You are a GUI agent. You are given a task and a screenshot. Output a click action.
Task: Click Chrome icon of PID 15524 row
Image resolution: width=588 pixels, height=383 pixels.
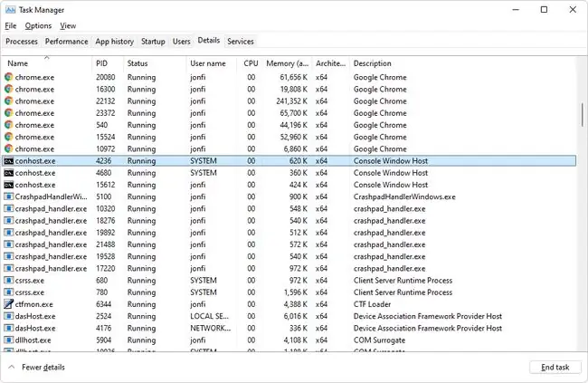[x=9, y=137]
